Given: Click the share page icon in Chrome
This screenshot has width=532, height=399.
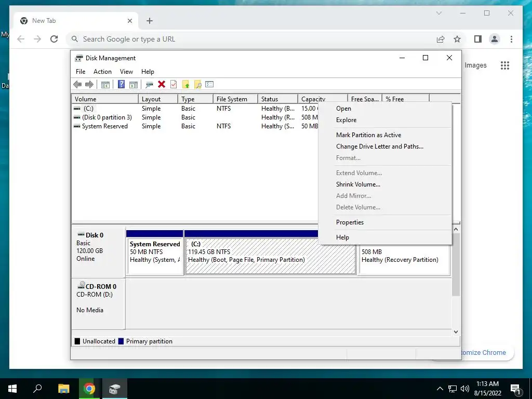Looking at the screenshot, I should [x=441, y=39].
